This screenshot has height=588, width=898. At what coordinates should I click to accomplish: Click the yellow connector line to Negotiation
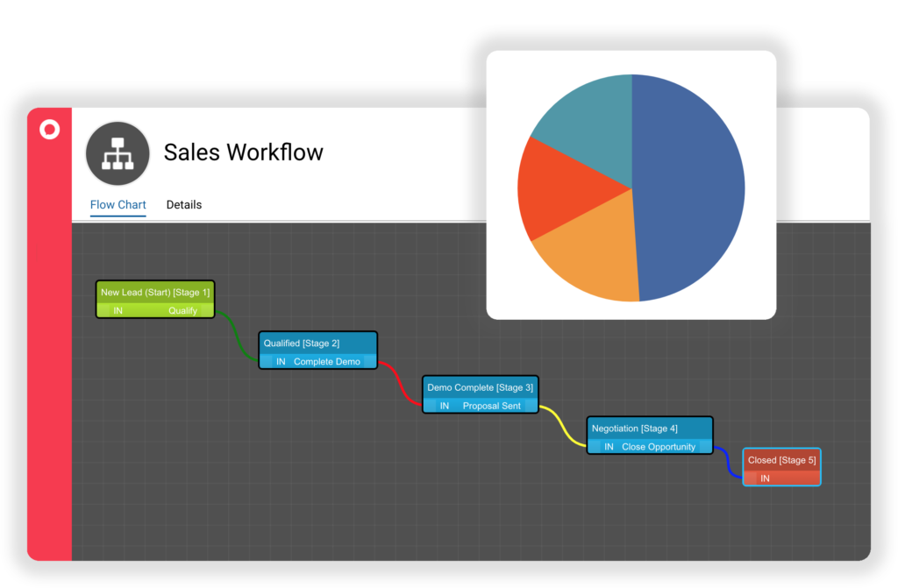563,427
